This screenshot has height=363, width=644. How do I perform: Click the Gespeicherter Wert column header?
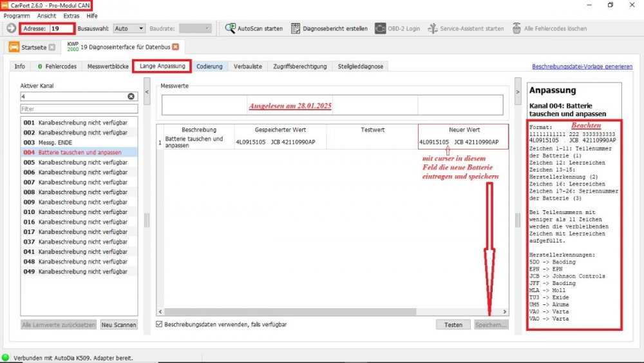[281, 130]
